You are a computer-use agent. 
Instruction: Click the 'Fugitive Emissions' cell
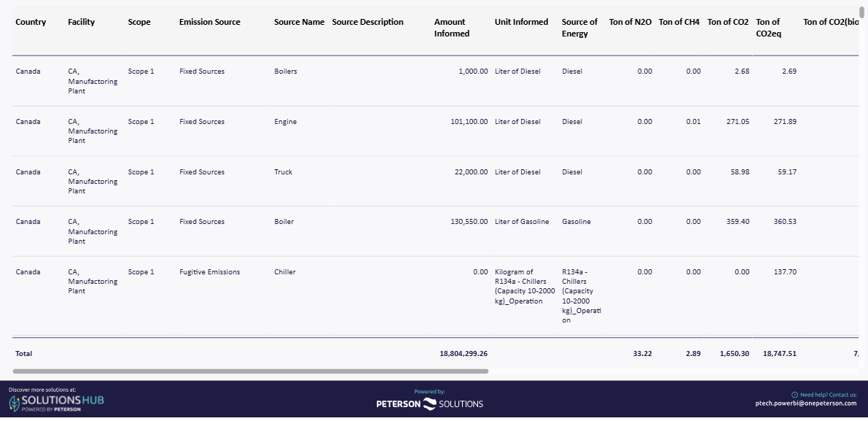point(210,272)
